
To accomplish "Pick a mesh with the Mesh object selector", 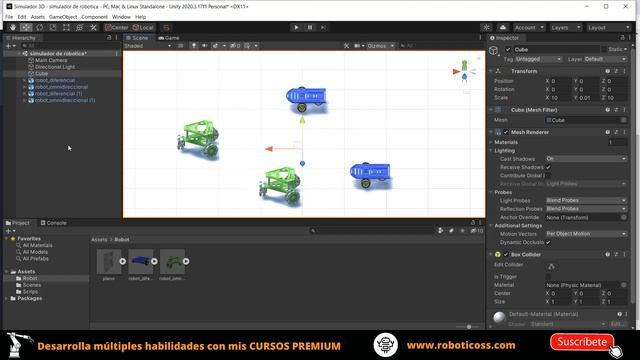I will tap(624, 120).
